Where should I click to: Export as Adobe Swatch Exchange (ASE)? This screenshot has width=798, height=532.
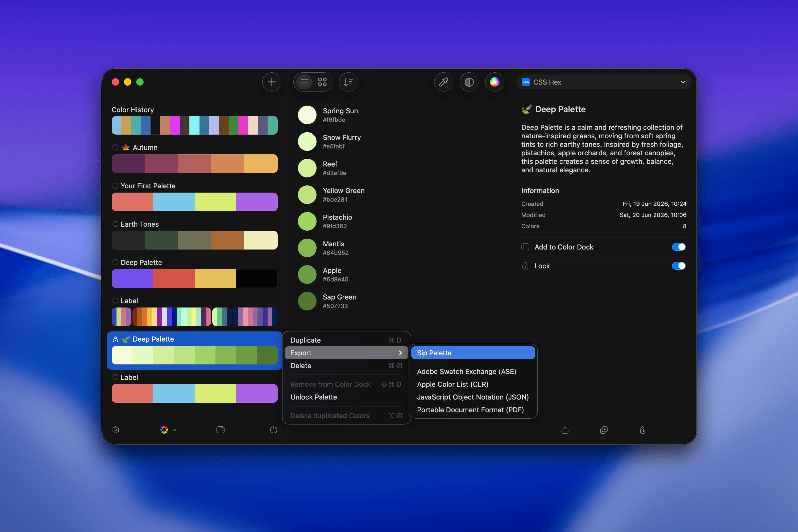point(473,372)
